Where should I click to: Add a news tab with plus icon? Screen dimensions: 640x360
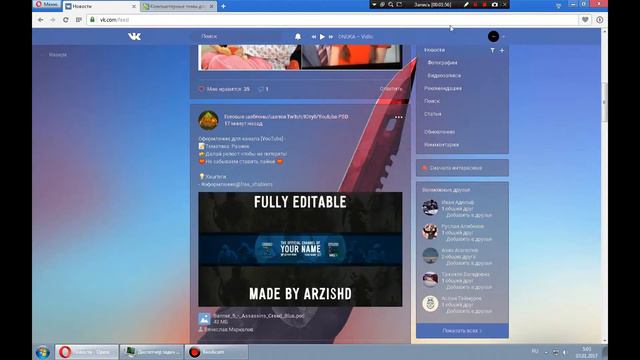(502, 50)
